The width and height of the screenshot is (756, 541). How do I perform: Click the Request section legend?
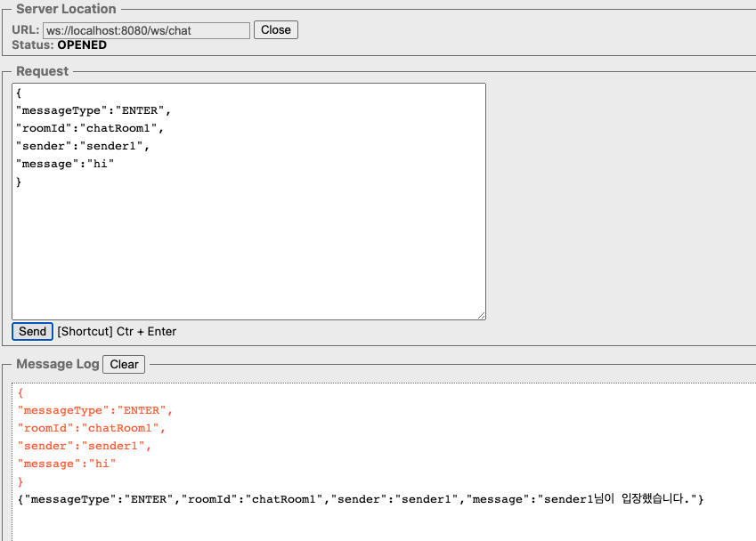pyautogui.click(x=43, y=71)
